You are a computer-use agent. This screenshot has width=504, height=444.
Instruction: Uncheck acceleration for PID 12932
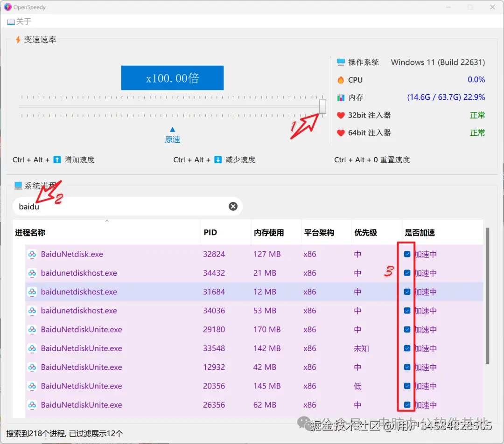point(407,367)
